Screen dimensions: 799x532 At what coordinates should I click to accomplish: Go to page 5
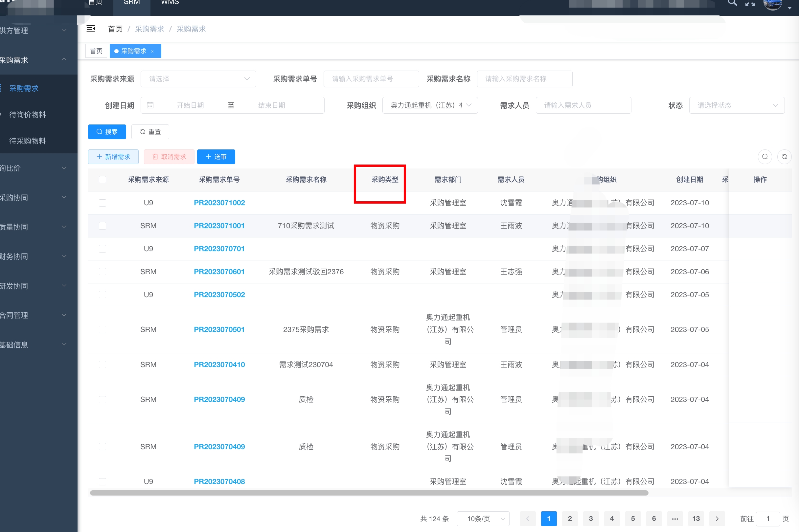point(633,519)
